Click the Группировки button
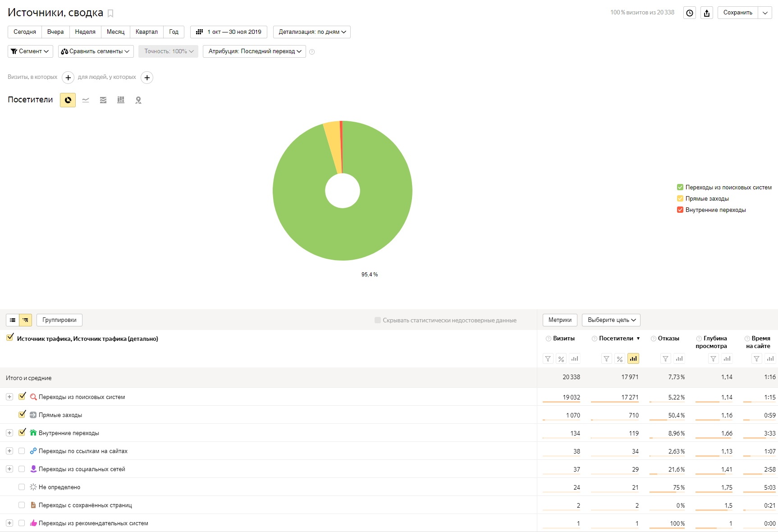Viewport: 778px width, 532px height. 59,320
